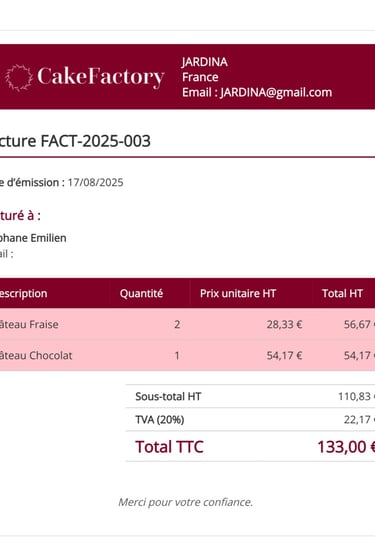
Task: Click the TVA (20%) row
Action: click(250, 419)
